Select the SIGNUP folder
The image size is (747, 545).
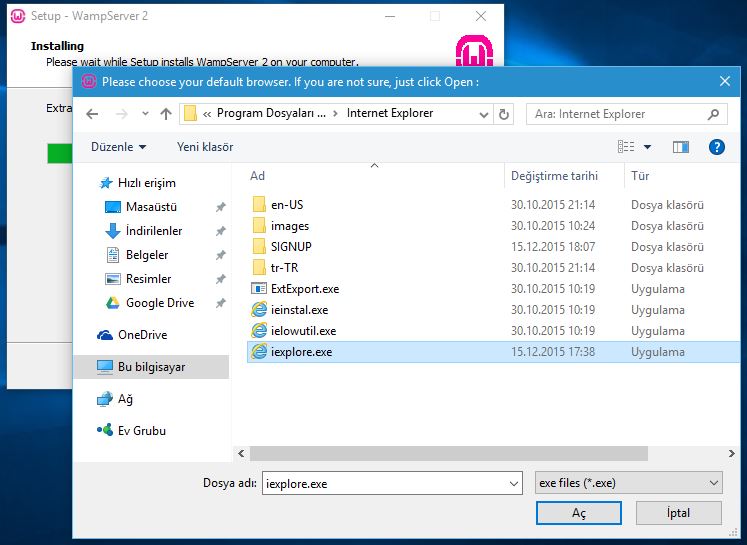pyautogui.click(x=291, y=247)
